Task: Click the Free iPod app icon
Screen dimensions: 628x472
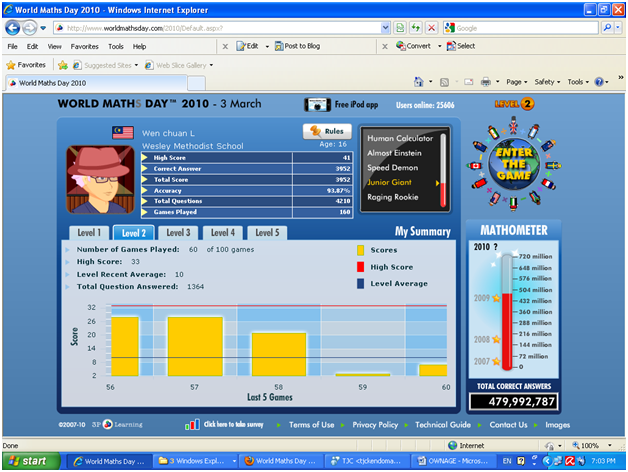Action: pos(317,105)
